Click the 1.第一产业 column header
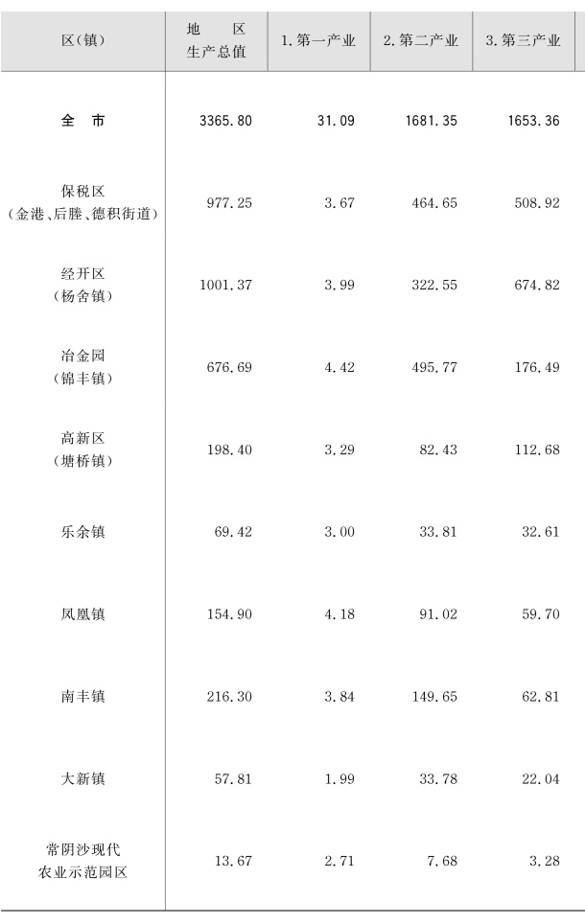The image size is (585, 924). point(318,40)
